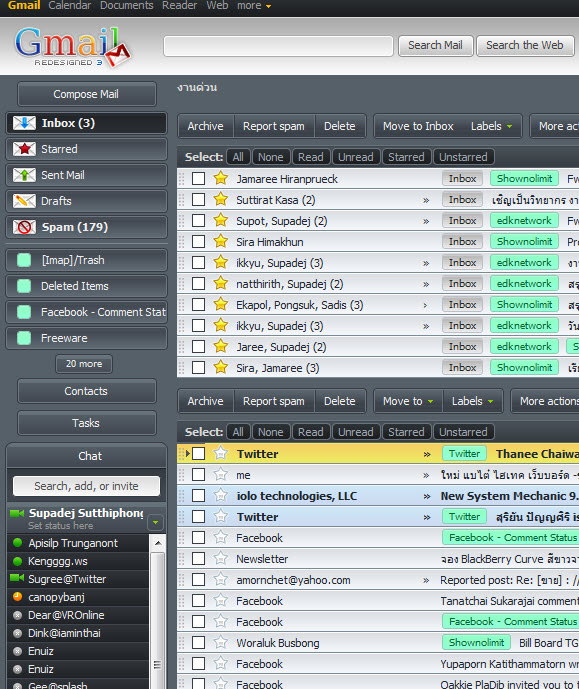Viewport: 579px width, 689px height.
Task: Open the Labels dropdown in the lower toolbar
Action: 472,401
